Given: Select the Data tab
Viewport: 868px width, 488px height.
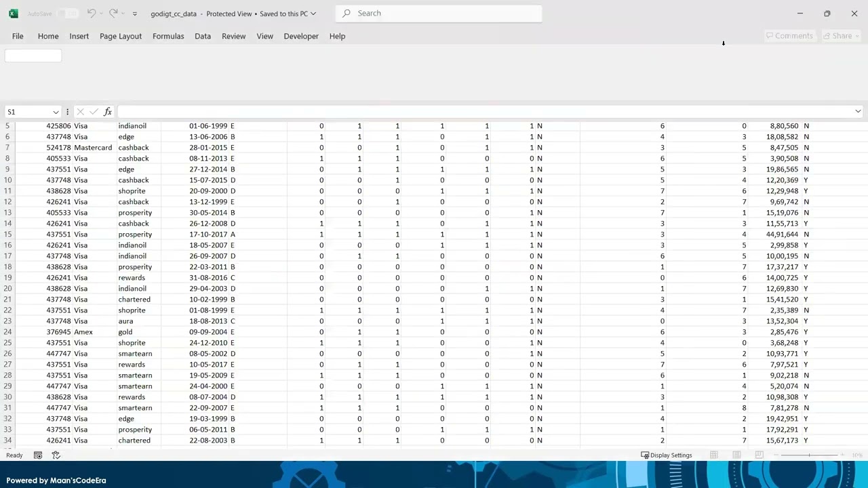Looking at the screenshot, I should (x=203, y=36).
